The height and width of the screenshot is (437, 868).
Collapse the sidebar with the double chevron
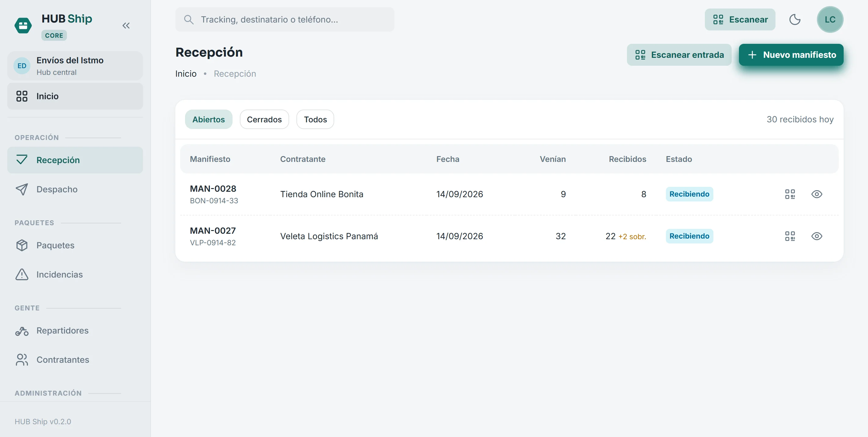126,26
